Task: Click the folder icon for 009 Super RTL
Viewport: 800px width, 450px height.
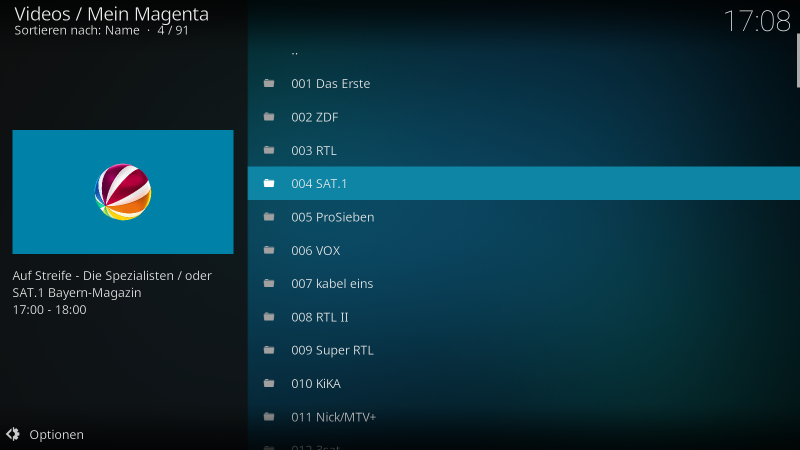Action: click(269, 350)
